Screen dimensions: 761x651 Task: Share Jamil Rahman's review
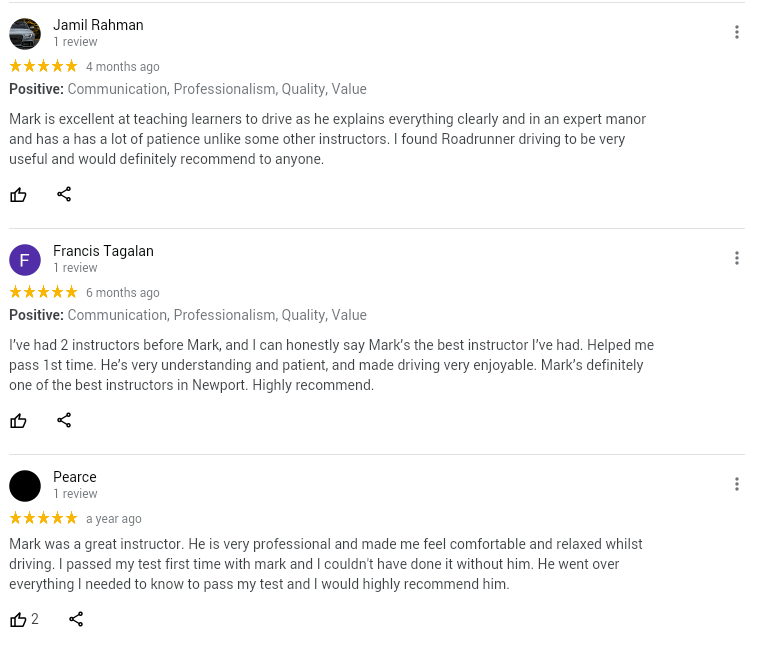point(64,194)
